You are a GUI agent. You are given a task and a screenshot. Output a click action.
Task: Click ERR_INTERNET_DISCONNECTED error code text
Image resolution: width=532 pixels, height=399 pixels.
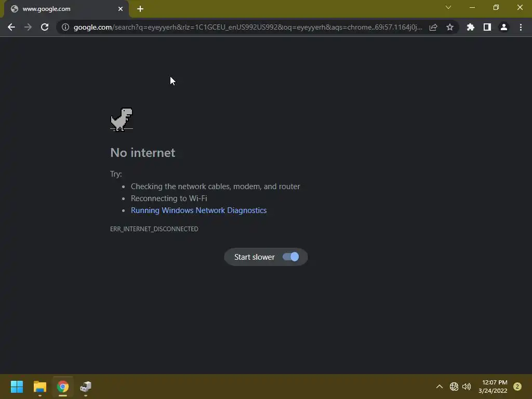pos(154,229)
